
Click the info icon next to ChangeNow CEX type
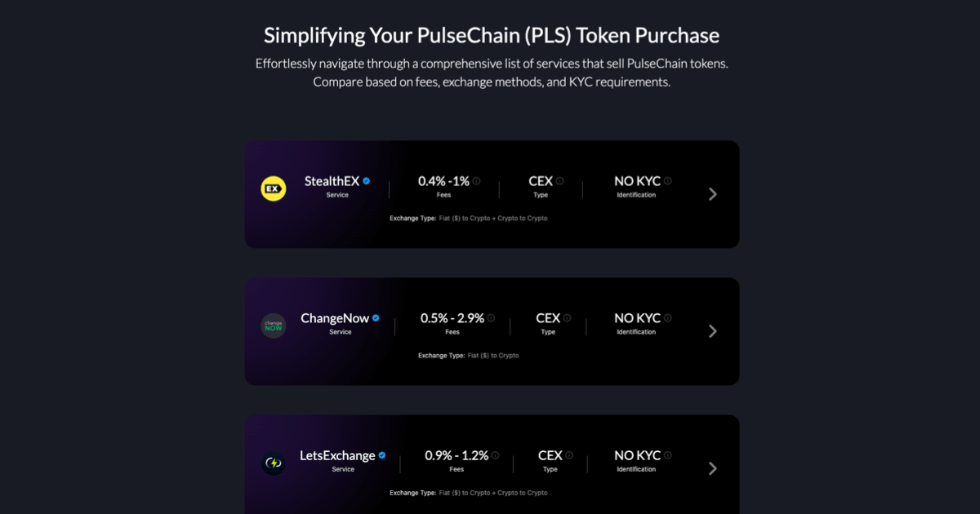(x=567, y=318)
